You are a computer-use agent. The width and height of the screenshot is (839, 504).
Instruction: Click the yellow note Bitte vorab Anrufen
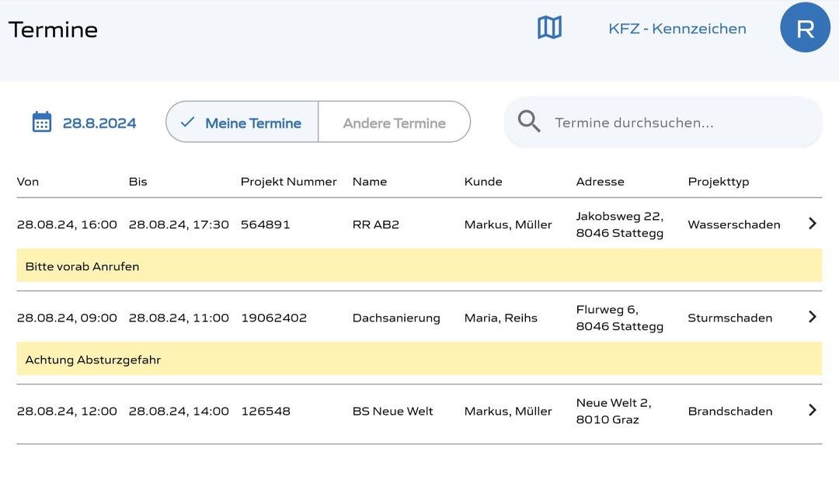pos(82,266)
